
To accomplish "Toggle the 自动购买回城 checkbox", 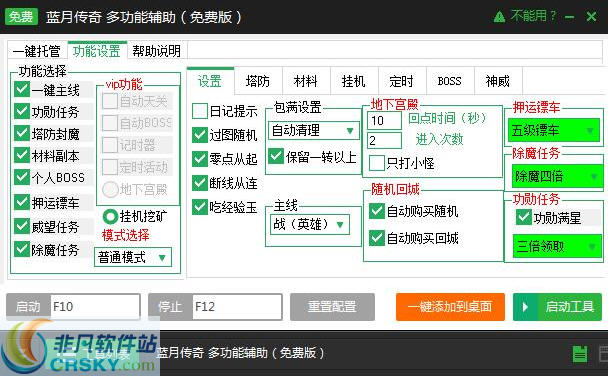I will [x=377, y=238].
